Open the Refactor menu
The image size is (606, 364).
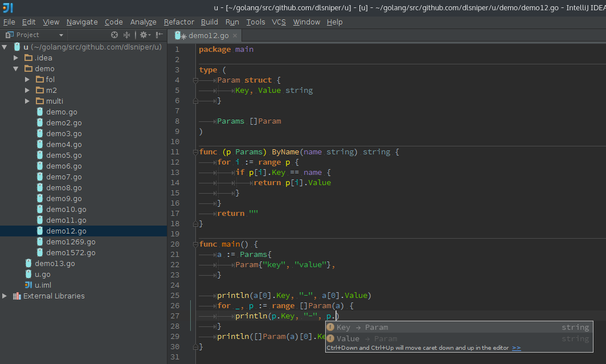[179, 22]
